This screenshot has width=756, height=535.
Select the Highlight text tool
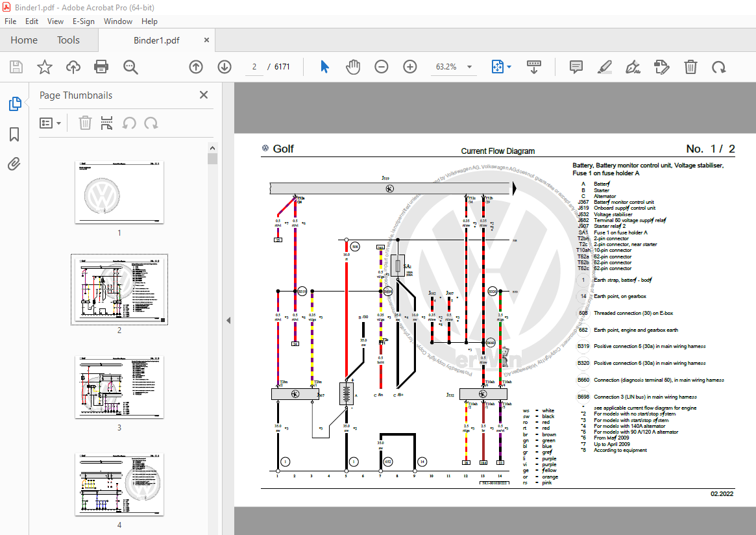click(x=605, y=67)
